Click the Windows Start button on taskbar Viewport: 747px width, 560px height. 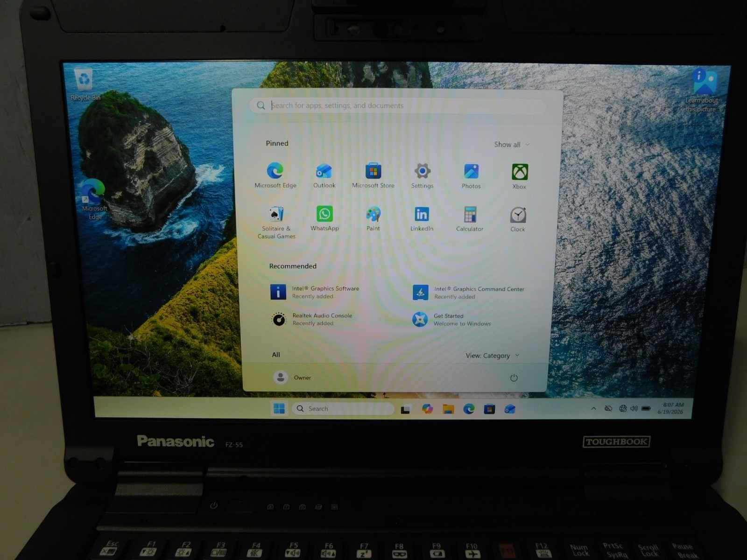point(279,408)
